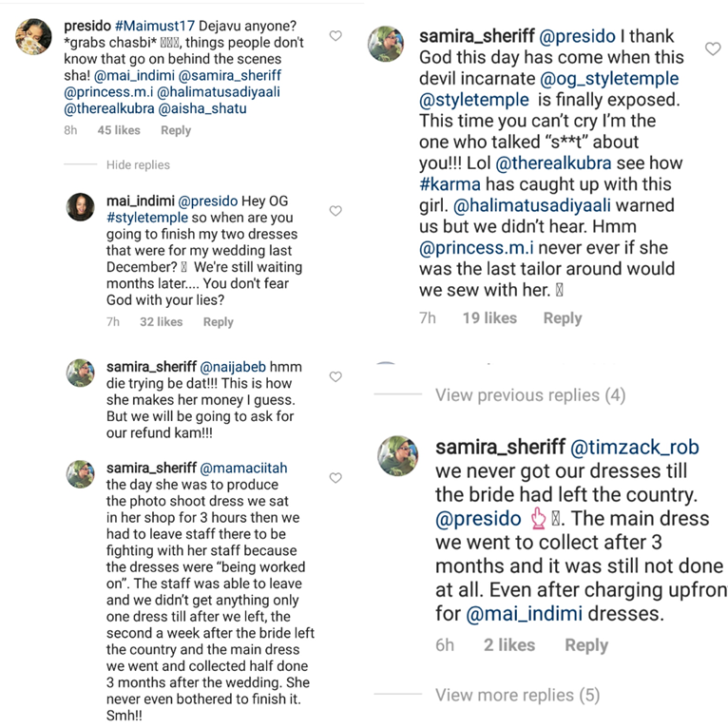Expand View previous replies (4)

pos(530,395)
